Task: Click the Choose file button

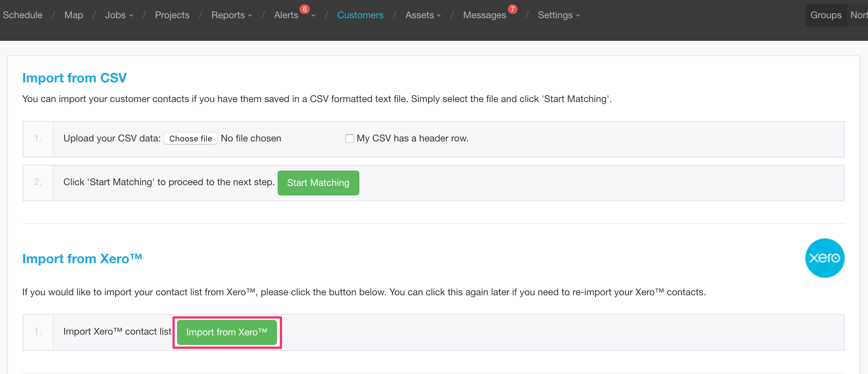Action: coord(191,139)
